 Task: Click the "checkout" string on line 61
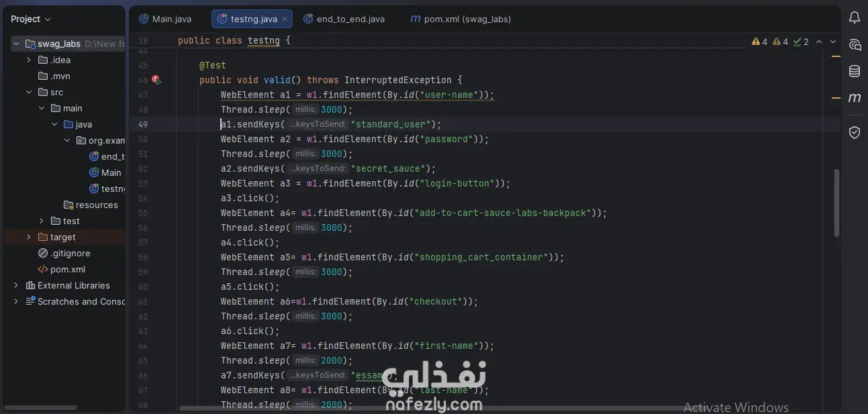coord(435,301)
